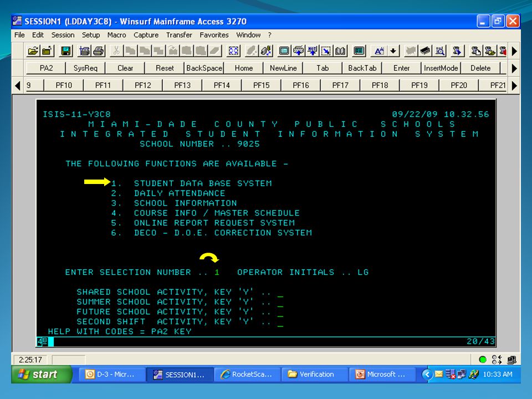
Task: Click the NewLine key button
Action: click(x=283, y=68)
